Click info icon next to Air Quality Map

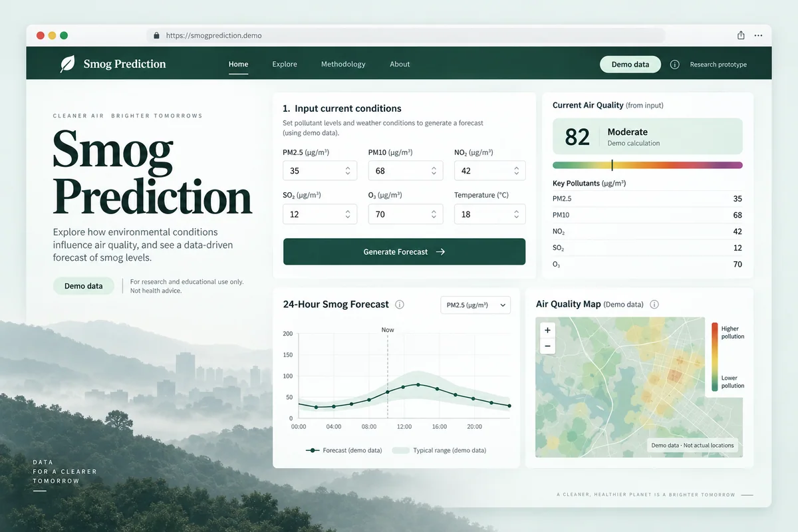[654, 305]
